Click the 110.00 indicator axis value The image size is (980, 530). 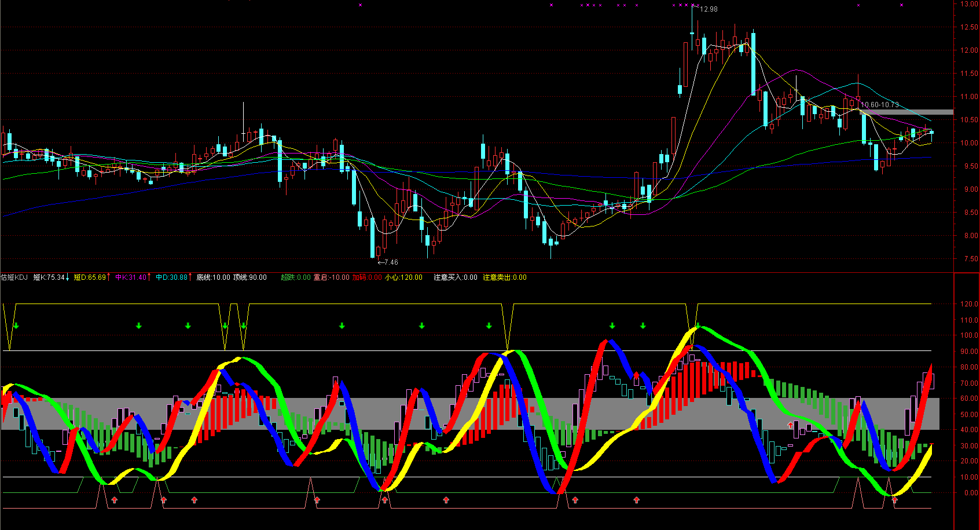pos(969,320)
